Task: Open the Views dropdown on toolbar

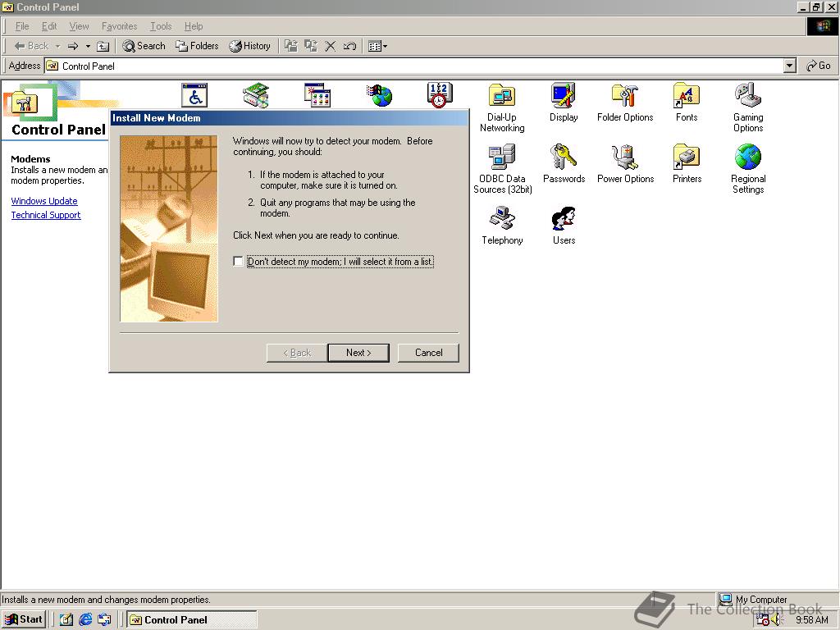Action: pyautogui.click(x=377, y=46)
